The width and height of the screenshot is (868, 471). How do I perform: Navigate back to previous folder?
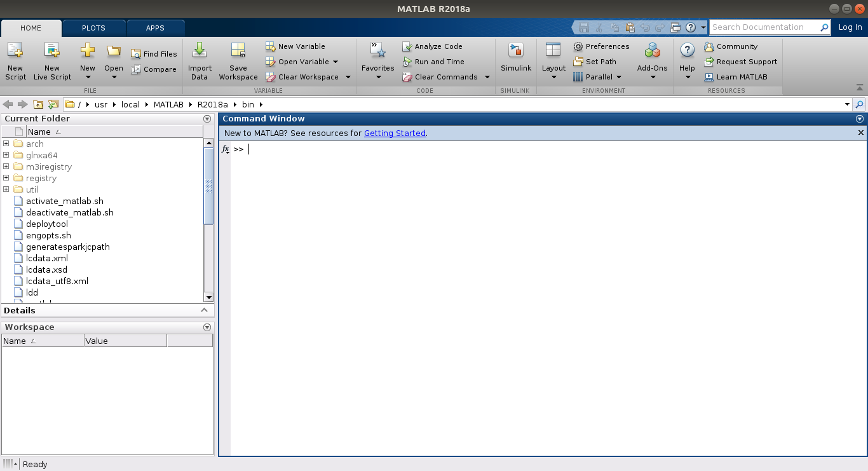[x=8, y=104]
